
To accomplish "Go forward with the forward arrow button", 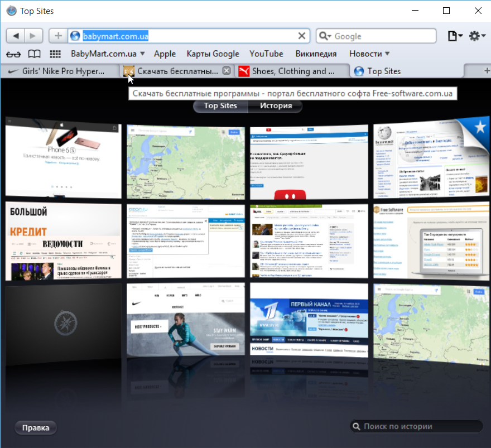I will [x=33, y=36].
